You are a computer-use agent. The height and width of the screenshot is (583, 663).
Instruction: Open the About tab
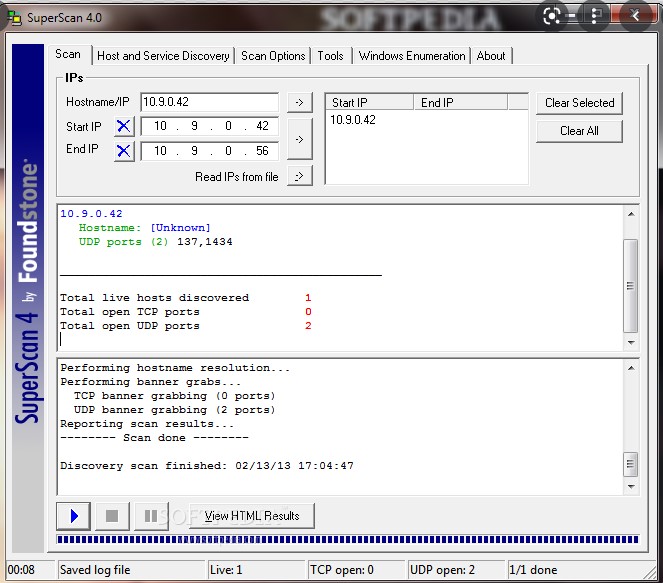pyautogui.click(x=491, y=56)
